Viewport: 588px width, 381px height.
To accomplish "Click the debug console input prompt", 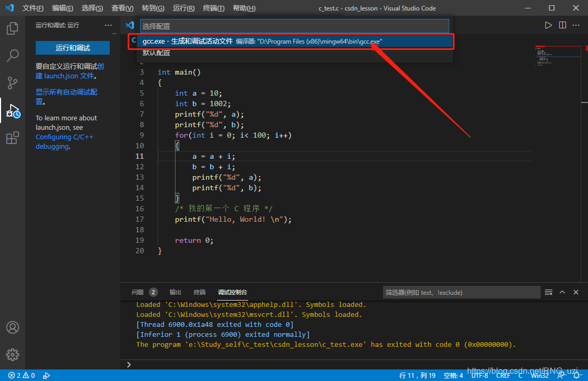I will pos(354,365).
